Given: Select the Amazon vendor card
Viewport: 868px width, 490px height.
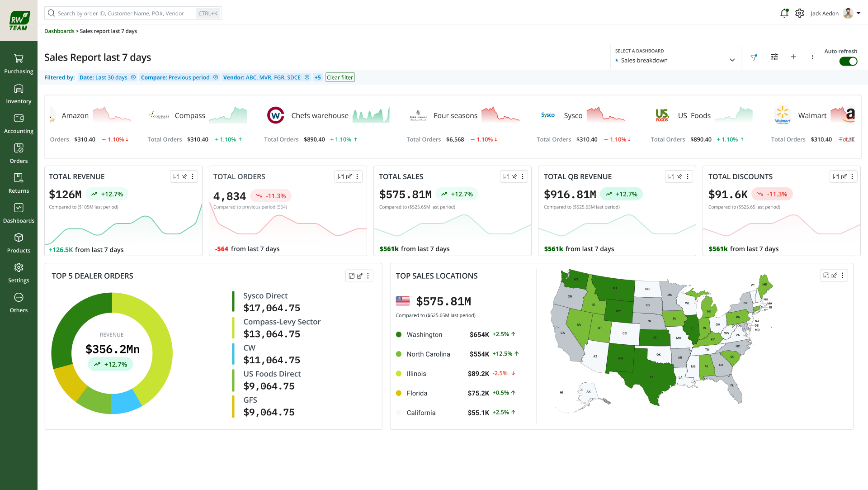Looking at the screenshot, I should [x=90, y=125].
